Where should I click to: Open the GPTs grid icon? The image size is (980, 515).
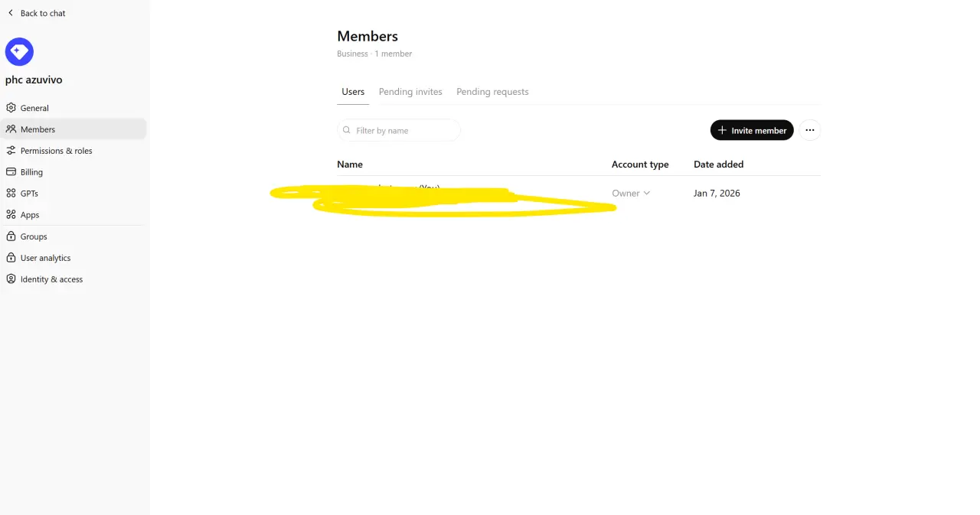[x=11, y=194]
